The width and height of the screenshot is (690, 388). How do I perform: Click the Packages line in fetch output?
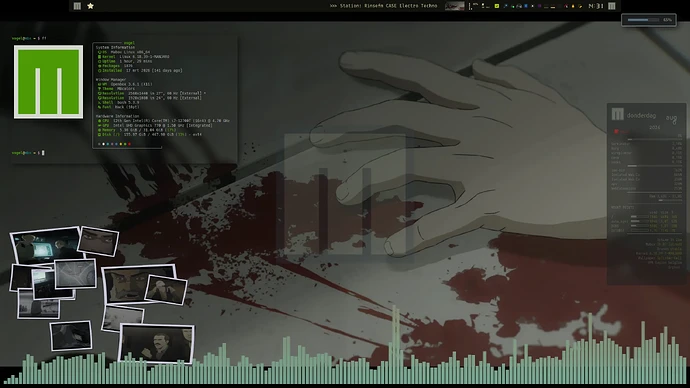coord(115,66)
